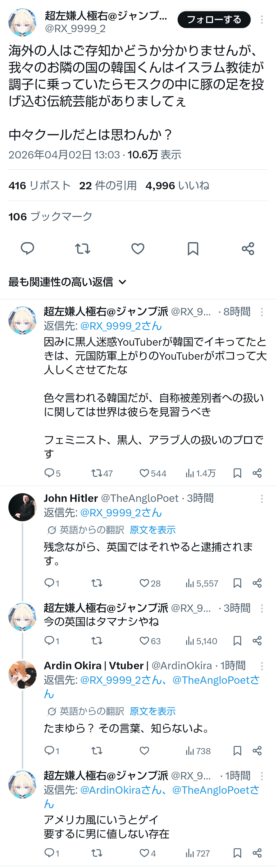This screenshot has height=868, width=276.
Task: Open the 22 件の引用 list
Action: (108, 185)
